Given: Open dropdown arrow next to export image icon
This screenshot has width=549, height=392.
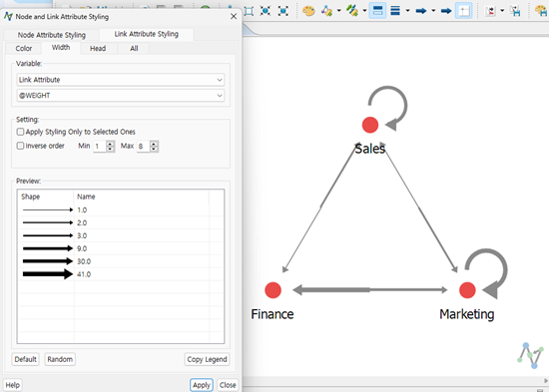Looking at the screenshot, I should [502, 11].
